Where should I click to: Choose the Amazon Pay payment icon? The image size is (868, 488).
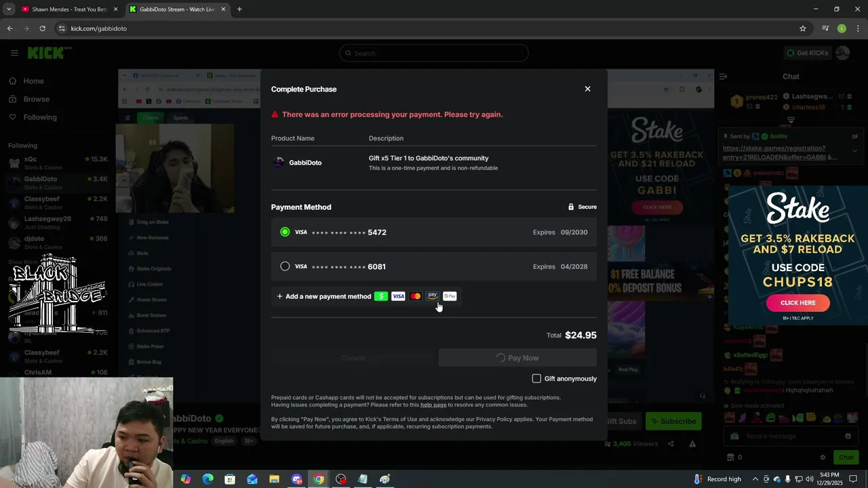pyautogui.click(x=433, y=296)
